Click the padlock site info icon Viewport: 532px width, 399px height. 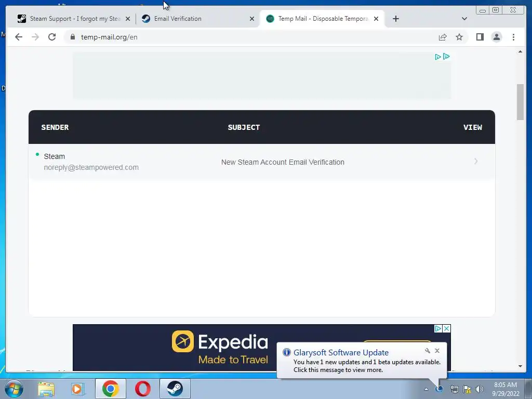point(72,37)
